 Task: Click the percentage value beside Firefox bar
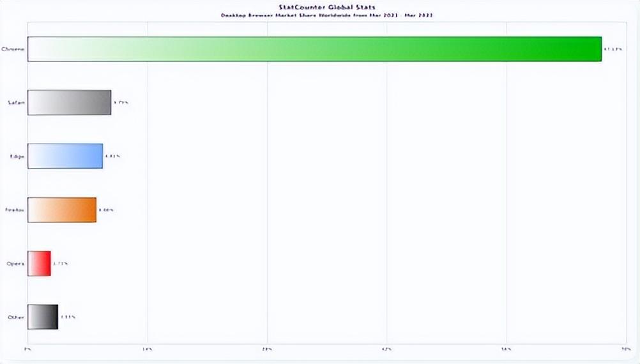pos(106,209)
